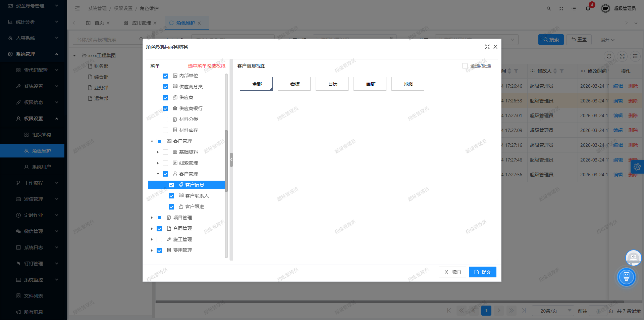Submit permissions with the 提交 button

pyautogui.click(x=483, y=272)
